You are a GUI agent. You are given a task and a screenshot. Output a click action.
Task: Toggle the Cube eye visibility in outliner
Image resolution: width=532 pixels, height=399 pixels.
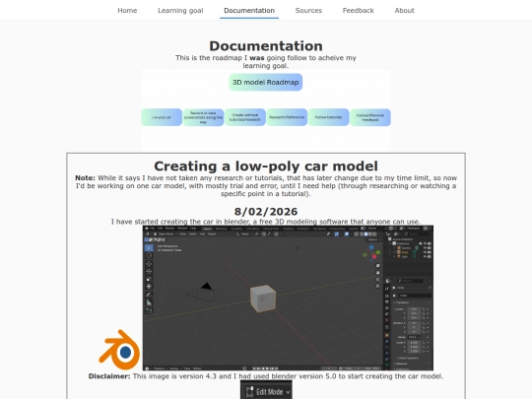[425, 252]
